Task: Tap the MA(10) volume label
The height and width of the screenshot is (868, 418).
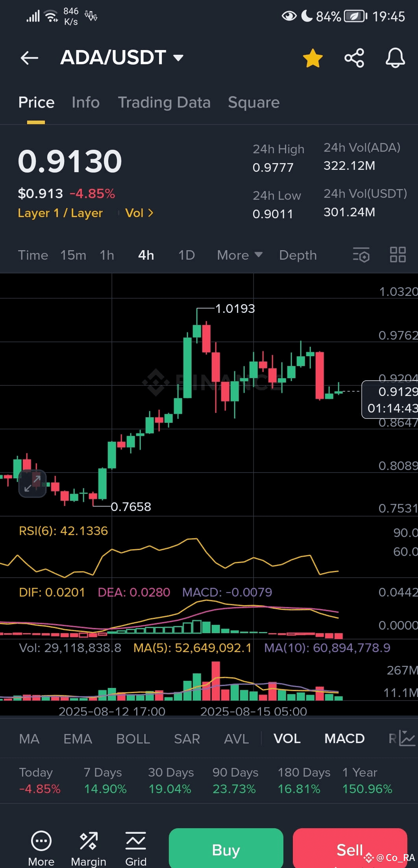Action: [327, 648]
